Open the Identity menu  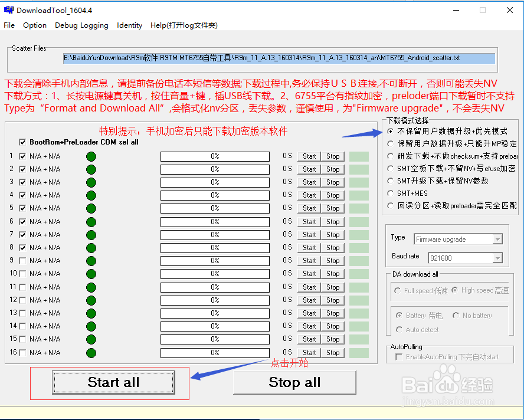(x=129, y=25)
